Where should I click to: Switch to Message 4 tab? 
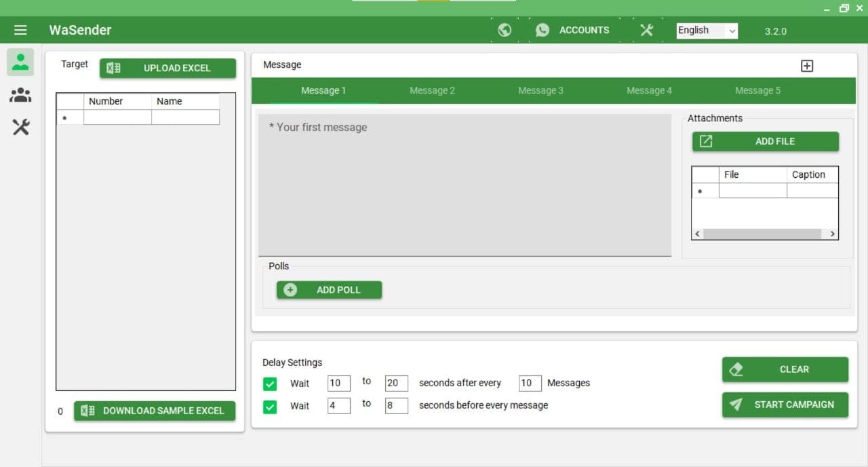click(x=649, y=90)
